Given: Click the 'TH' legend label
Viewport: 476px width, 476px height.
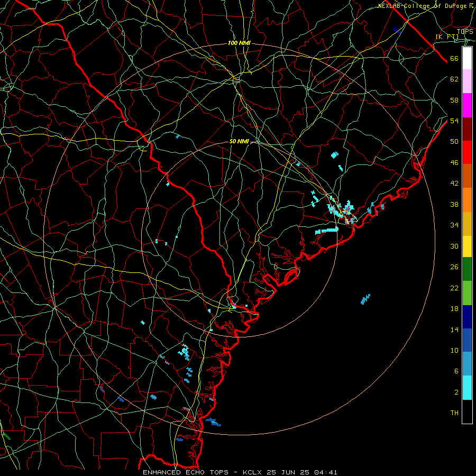Looking at the screenshot, I should point(454,413).
